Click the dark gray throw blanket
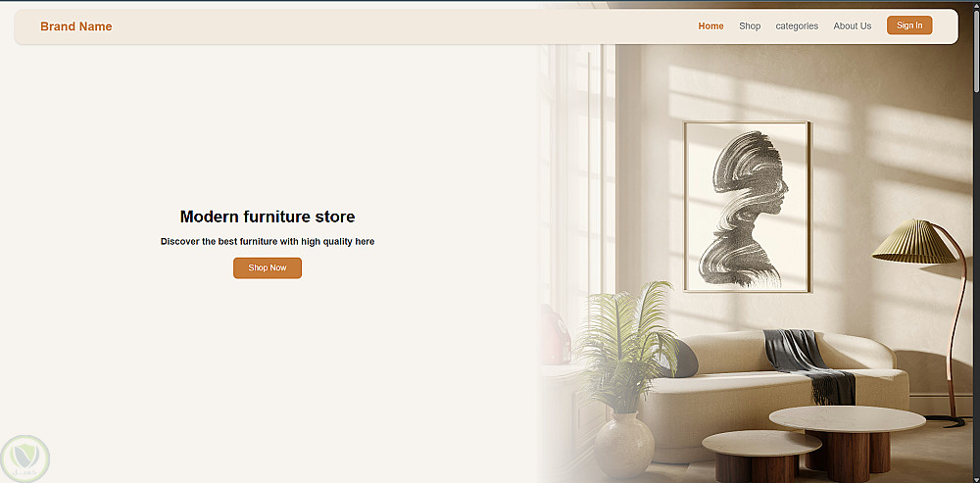Viewport: 980px width, 483px height. click(809, 364)
